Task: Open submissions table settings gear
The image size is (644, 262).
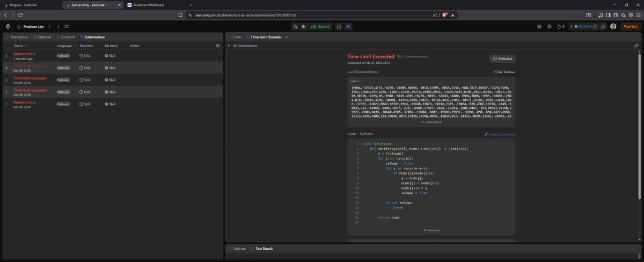Action: coord(217,46)
